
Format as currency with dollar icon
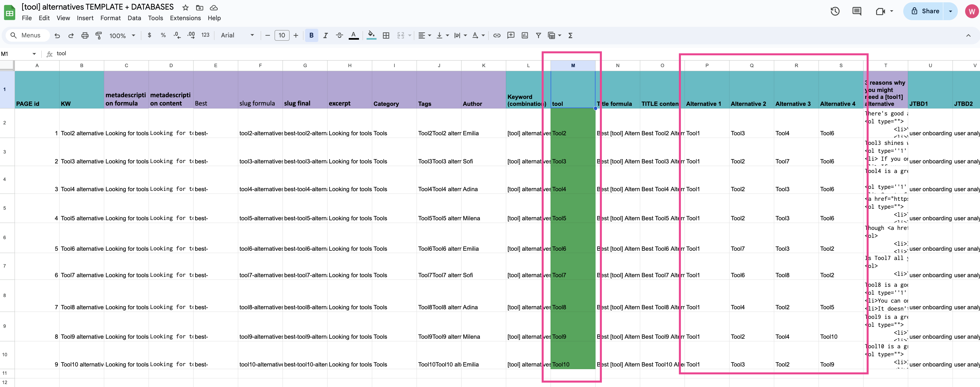coord(150,35)
